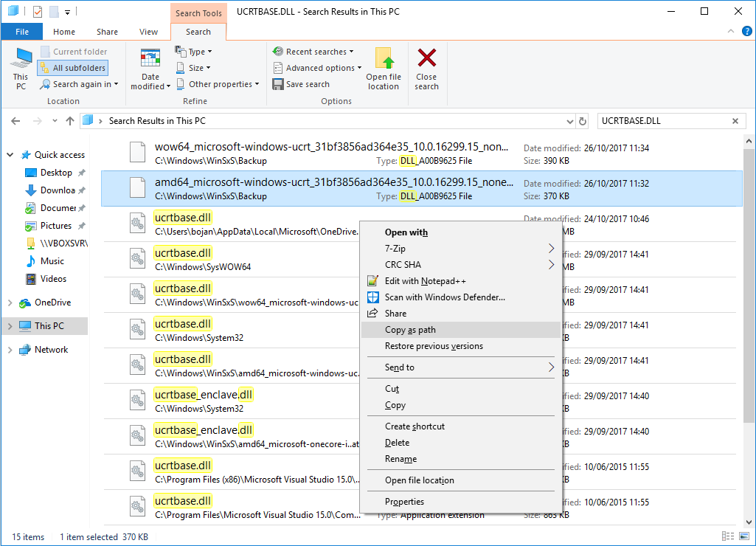The height and width of the screenshot is (546, 756).
Task: Click the results vertical scrollbar
Action: (749, 287)
